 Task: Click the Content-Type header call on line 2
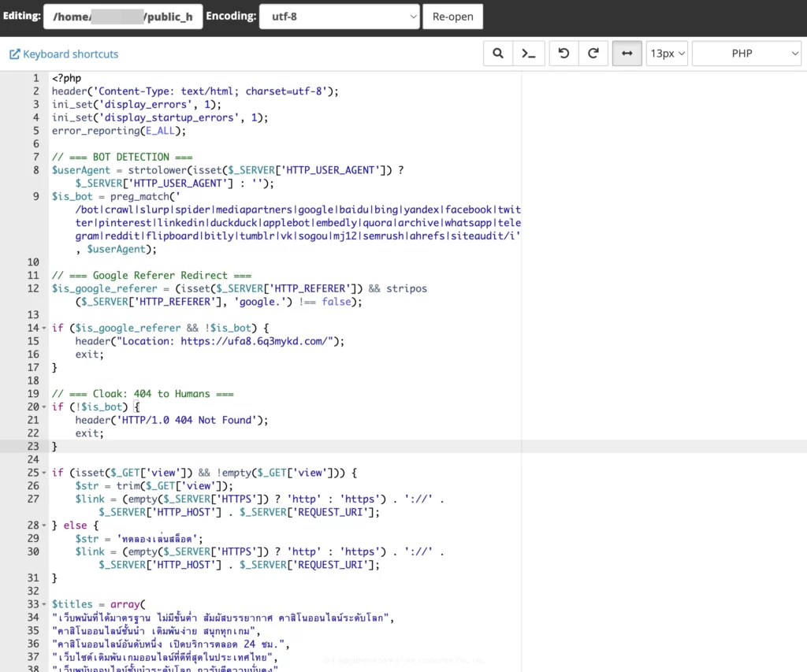[x=195, y=91]
